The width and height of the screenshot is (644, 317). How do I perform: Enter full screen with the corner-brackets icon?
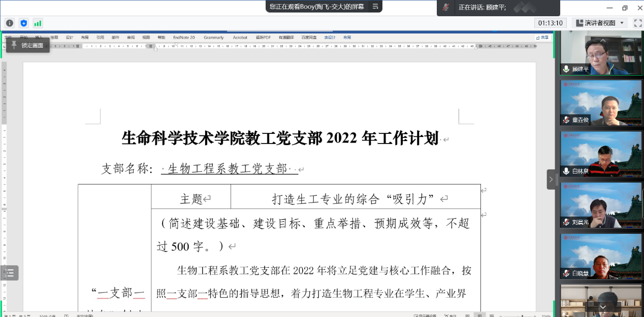click(638, 23)
